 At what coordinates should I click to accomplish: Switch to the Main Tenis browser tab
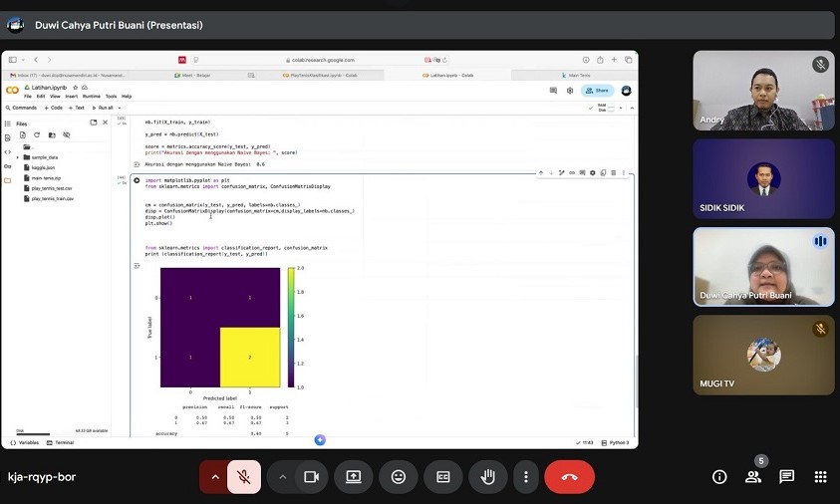point(577,75)
